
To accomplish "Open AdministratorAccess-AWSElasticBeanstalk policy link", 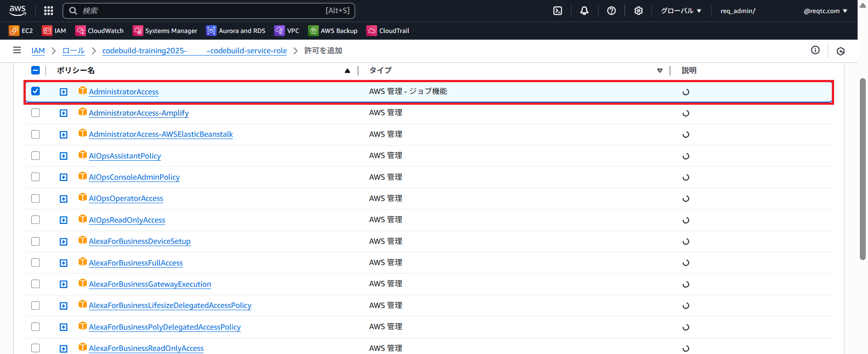I will [161, 134].
